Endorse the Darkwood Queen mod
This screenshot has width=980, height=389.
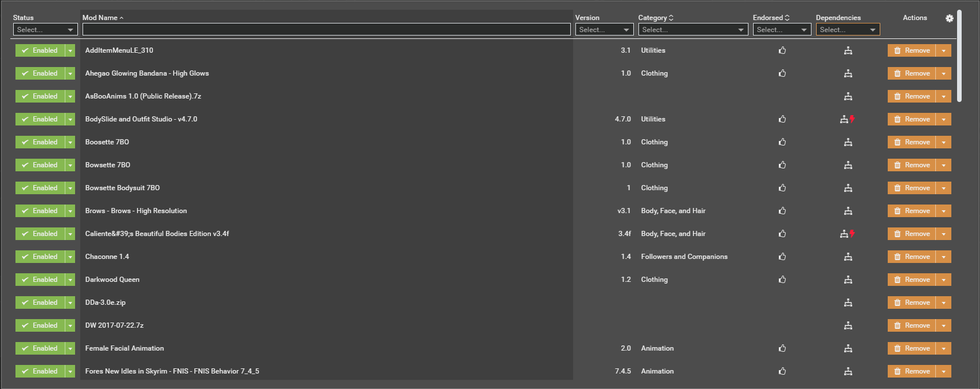tap(782, 280)
